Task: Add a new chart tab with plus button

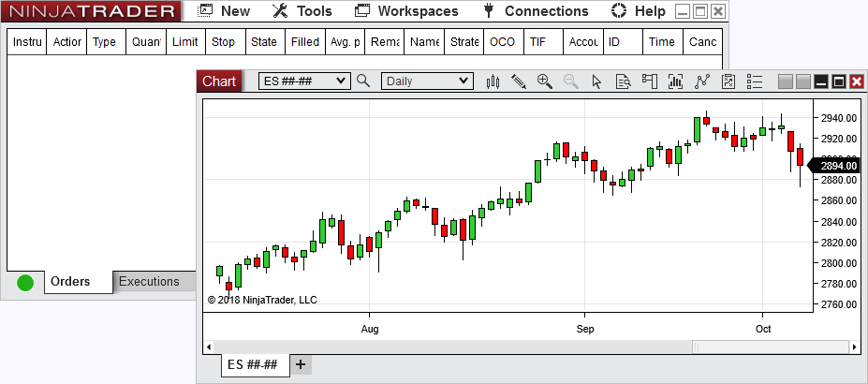Action: [x=301, y=364]
